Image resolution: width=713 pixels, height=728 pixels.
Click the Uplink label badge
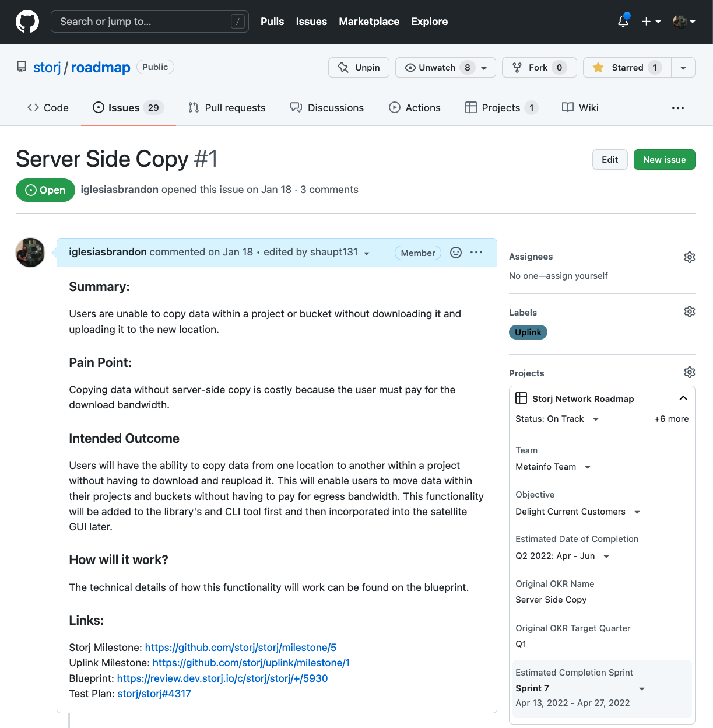click(528, 332)
